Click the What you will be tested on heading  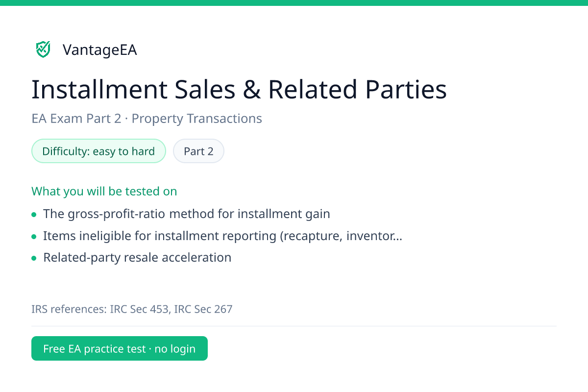(x=104, y=191)
